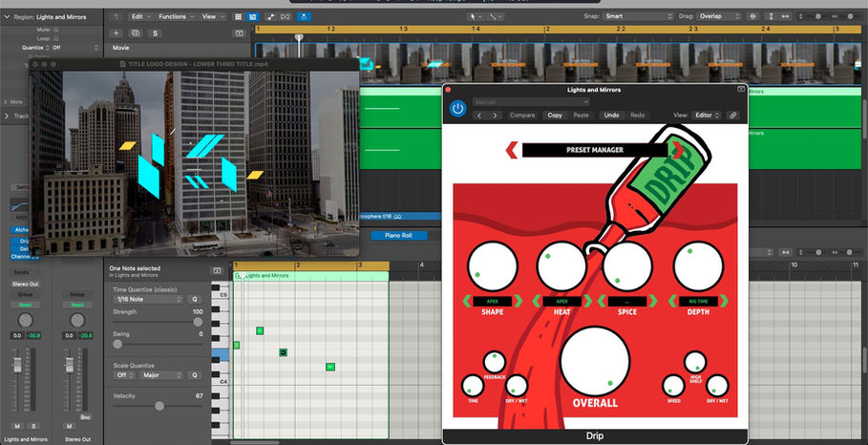The image size is (868, 445).
Task: Click the Time Quantize Q button
Action: coord(194,300)
